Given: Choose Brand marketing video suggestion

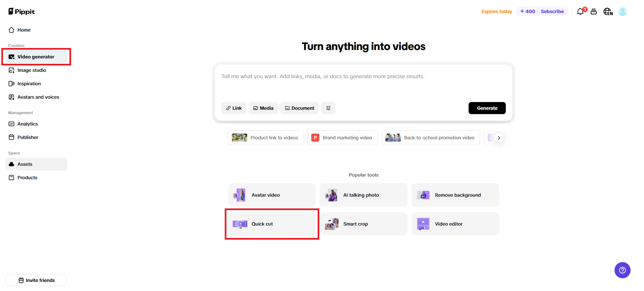Looking at the screenshot, I should pyautogui.click(x=342, y=138).
